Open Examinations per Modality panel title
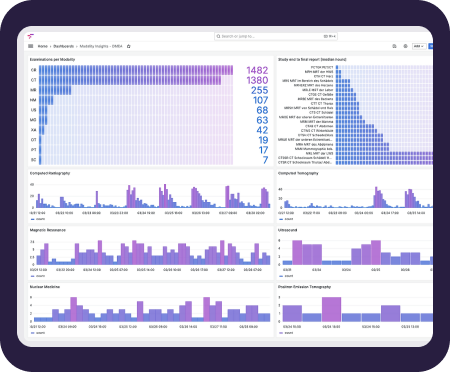 click(52, 59)
